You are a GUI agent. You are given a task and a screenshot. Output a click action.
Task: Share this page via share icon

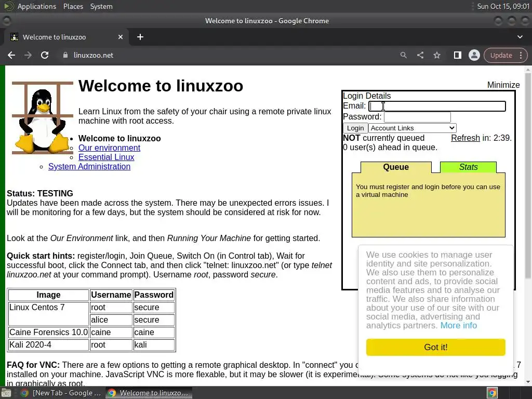coord(420,55)
